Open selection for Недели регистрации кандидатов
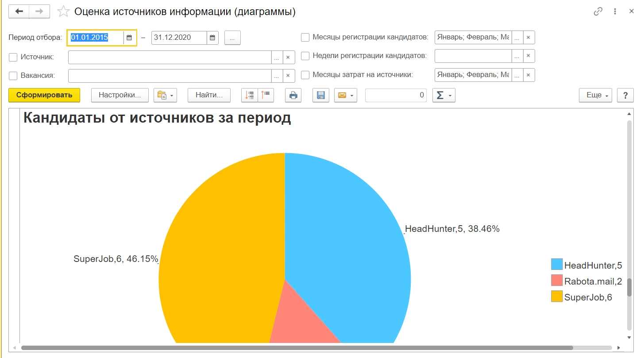Viewport: 644px width, 358px height. 517,56
